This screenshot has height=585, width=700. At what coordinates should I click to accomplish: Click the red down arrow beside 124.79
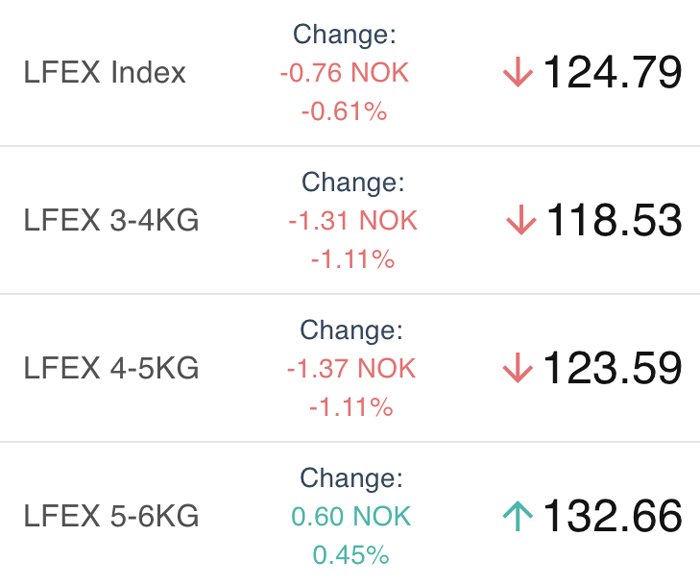coord(518,72)
